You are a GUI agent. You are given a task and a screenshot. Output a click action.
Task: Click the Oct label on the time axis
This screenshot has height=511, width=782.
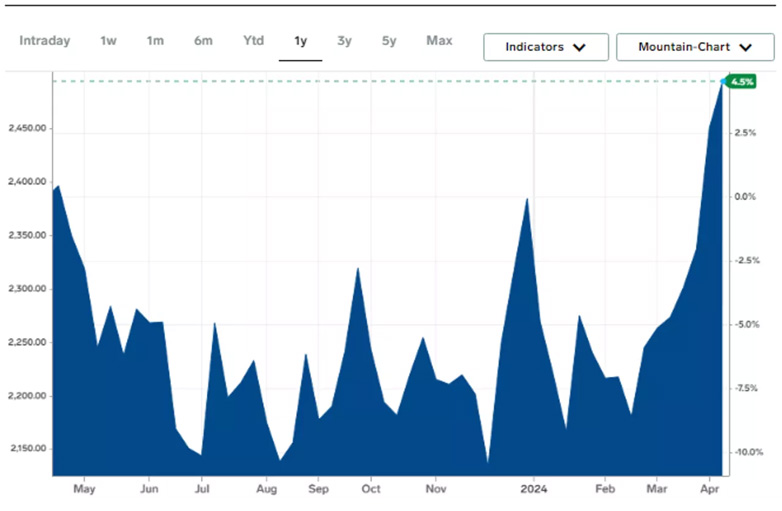pyautogui.click(x=371, y=490)
